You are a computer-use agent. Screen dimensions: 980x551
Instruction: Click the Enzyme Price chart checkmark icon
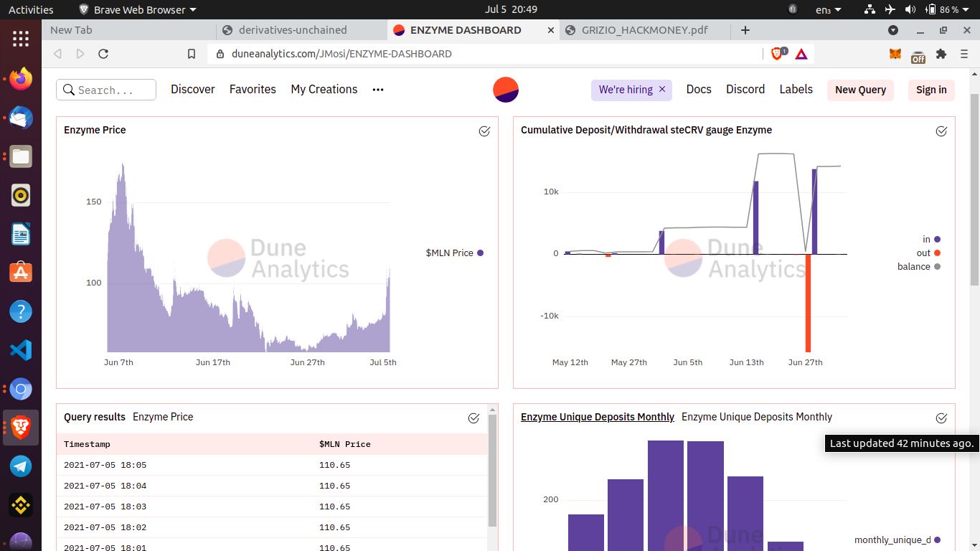(x=484, y=131)
